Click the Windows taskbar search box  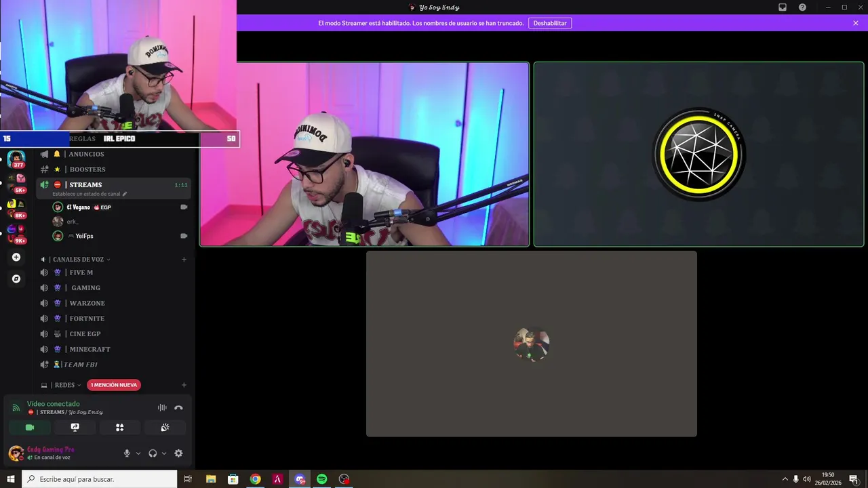pyautogui.click(x=100, y=479)
